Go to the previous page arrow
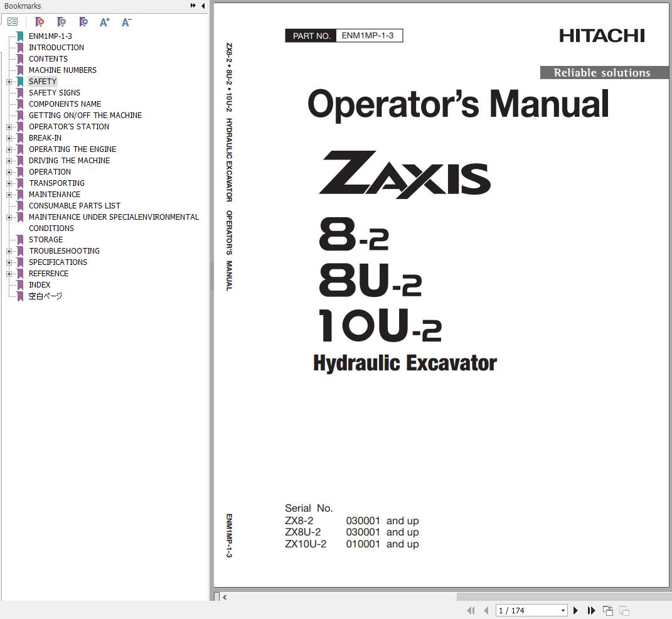This screenshot has height=619, width=672. 486,610
